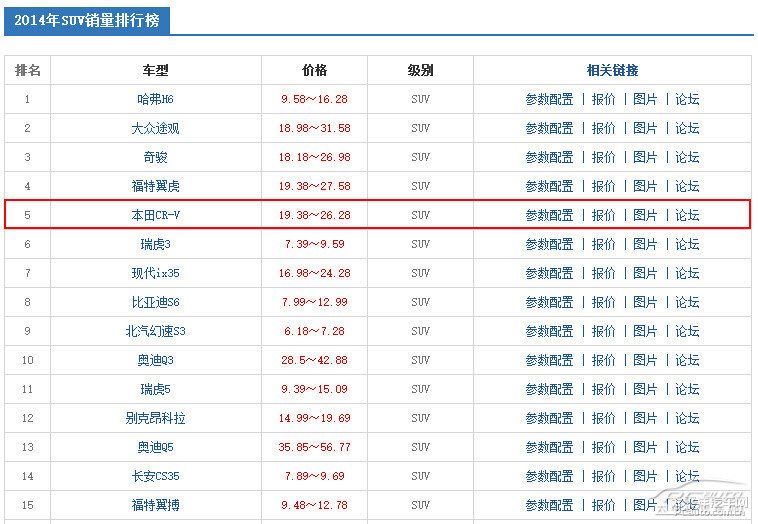Open 论坛 for 奇骏
Viewport: 758px width, 524px height.
687,157
